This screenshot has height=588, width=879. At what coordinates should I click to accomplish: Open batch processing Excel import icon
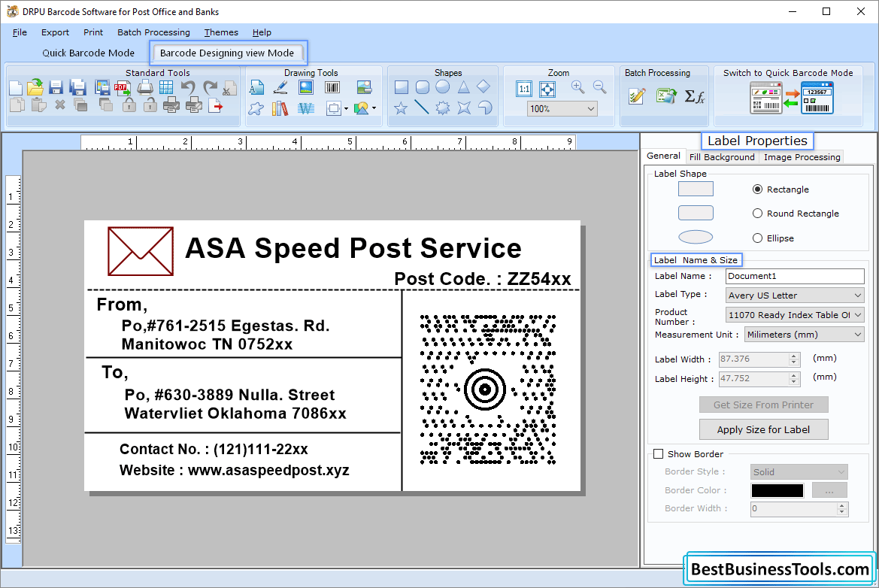(666, 95)
